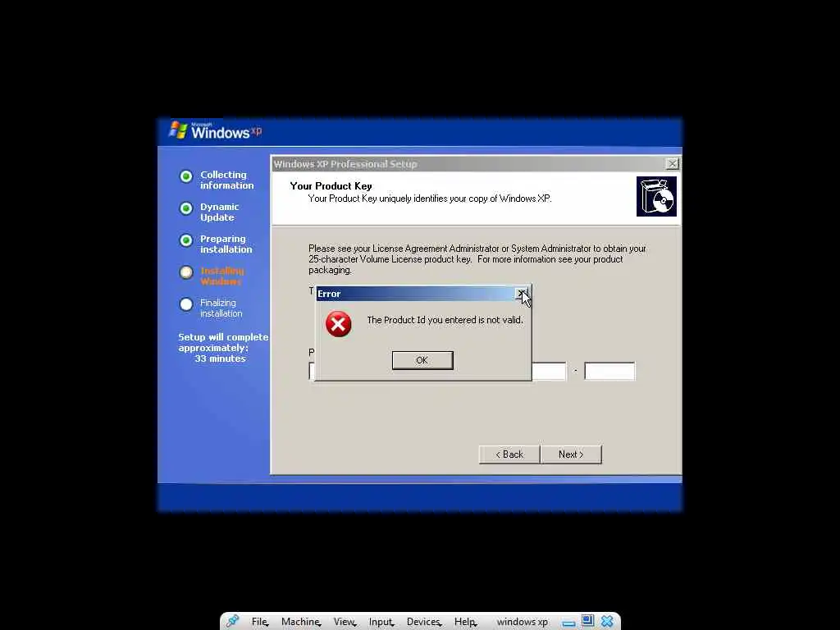
Task: Click the fourth product key field beside the Error dialog
Action: point(549,371)
